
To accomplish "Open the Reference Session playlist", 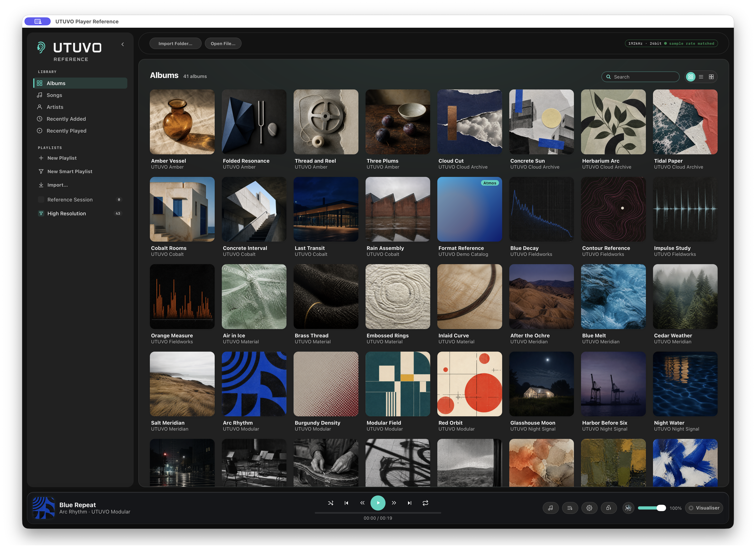I will [x=80, y=200].
